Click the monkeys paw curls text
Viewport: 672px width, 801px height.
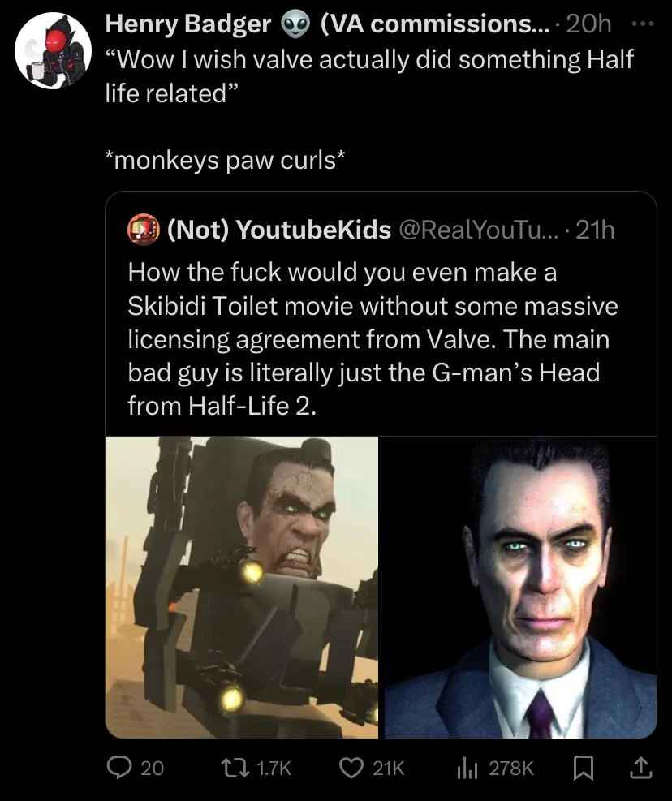tap(225, 161)
